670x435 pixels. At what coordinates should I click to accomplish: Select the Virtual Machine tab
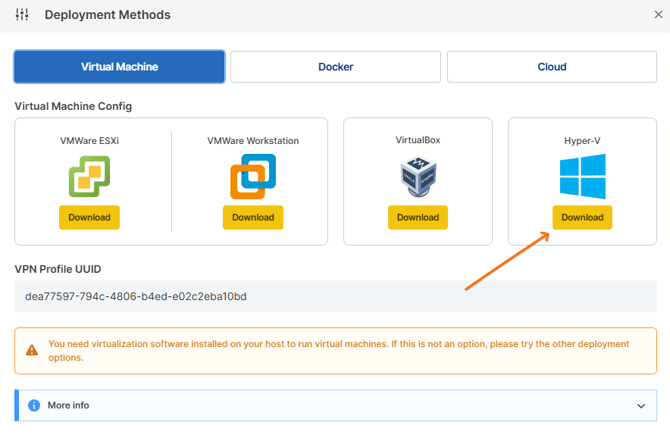(x=119, y=67)
